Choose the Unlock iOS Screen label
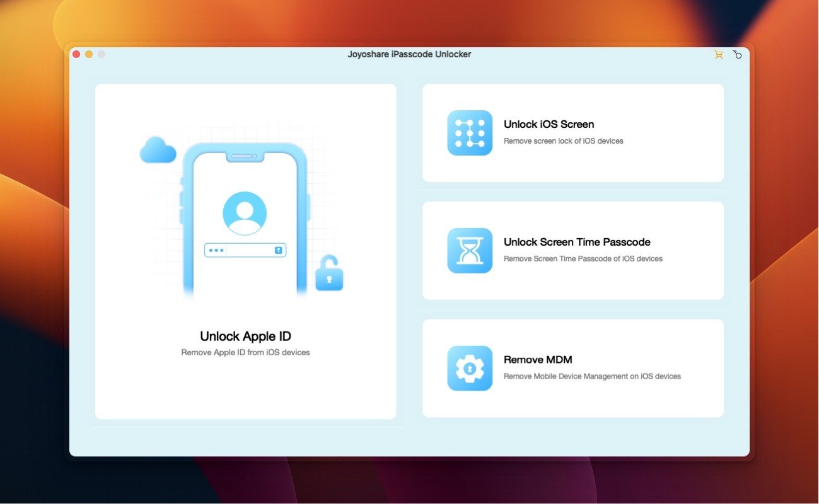Screen dimensions: 819x504 549,125
